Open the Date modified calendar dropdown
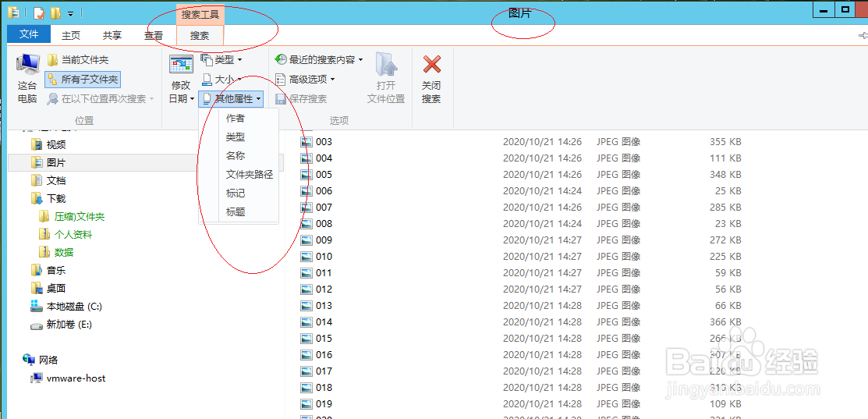 (x=181, y=79)
